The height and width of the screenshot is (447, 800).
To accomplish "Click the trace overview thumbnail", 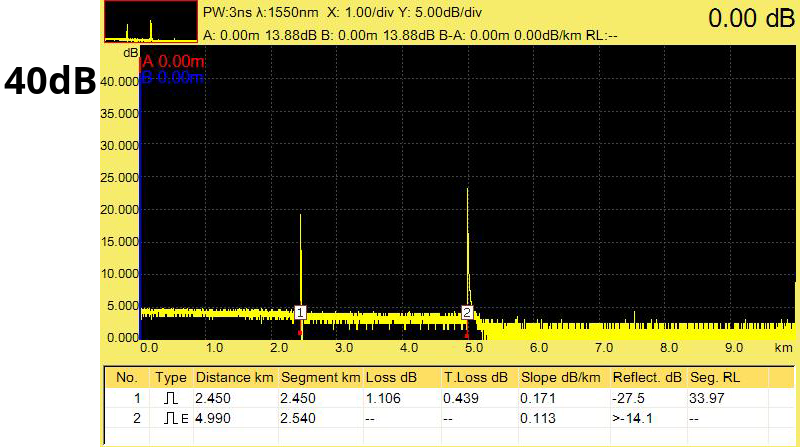I will tap(151, 21).
